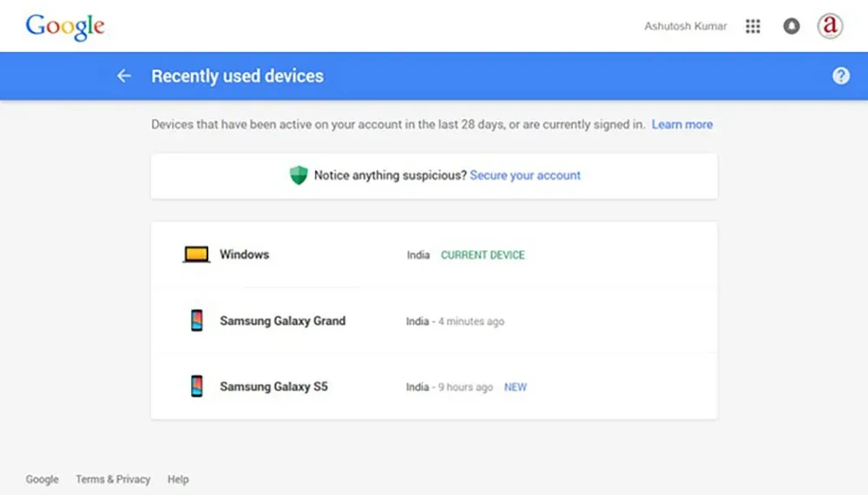Click the Google logo

pyautogui.click(x=65, y=27)
